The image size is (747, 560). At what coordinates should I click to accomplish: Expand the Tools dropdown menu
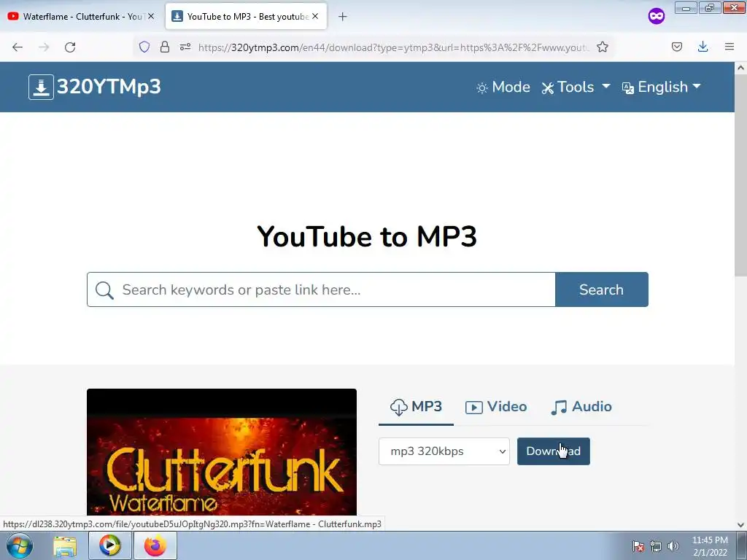tap(576, 87)
